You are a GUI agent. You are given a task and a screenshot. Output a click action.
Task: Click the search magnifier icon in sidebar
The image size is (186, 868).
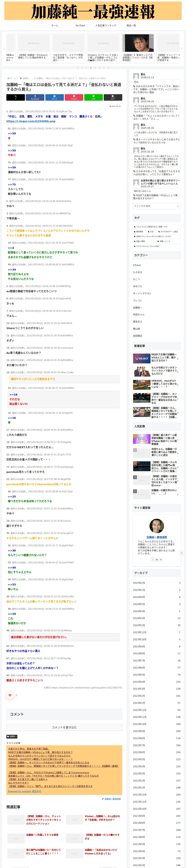(x=178, y=206)
